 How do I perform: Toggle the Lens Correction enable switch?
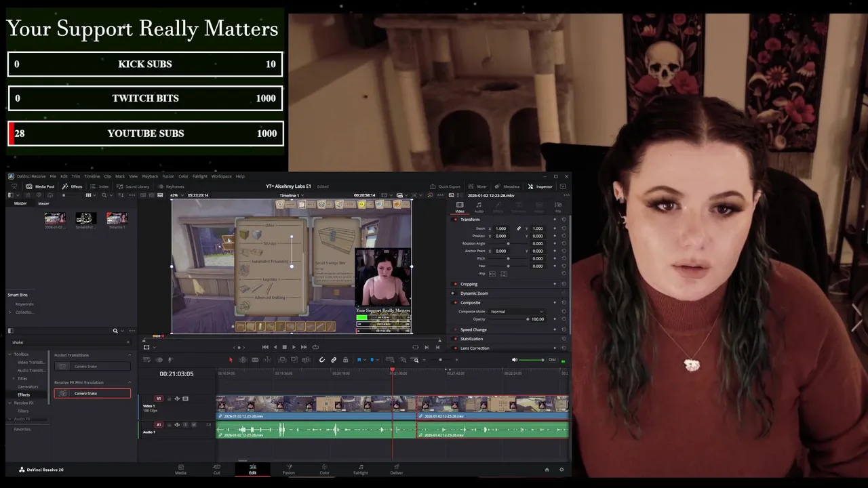tap(455, 348)
